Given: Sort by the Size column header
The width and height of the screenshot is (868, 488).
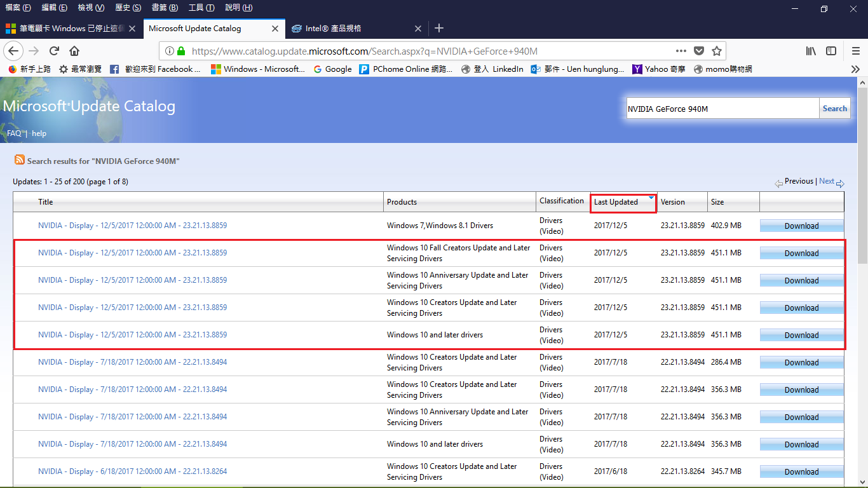Looking at the screenshot, I should click(x=717, y=202).
